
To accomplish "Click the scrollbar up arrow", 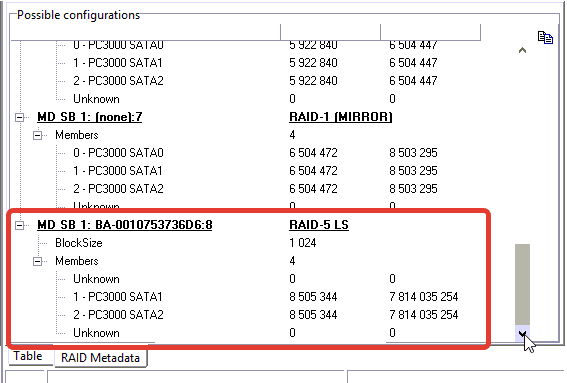I will (522, 50).
